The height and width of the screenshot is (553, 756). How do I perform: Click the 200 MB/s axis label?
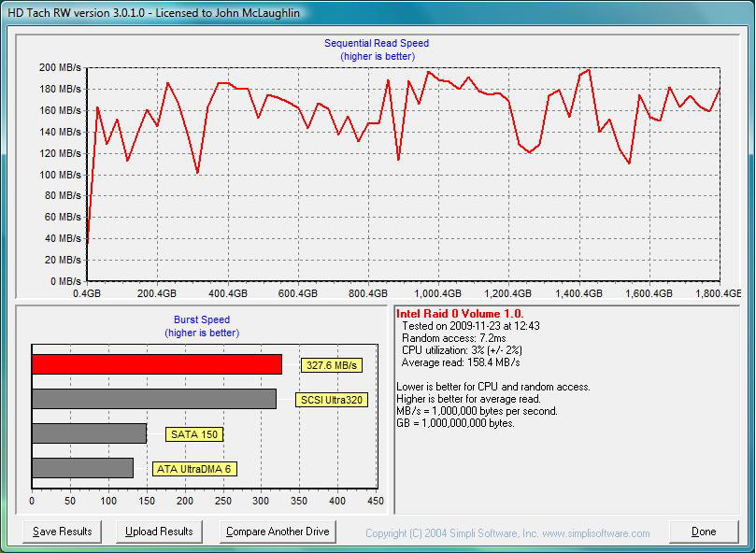[x=60, y=68]
